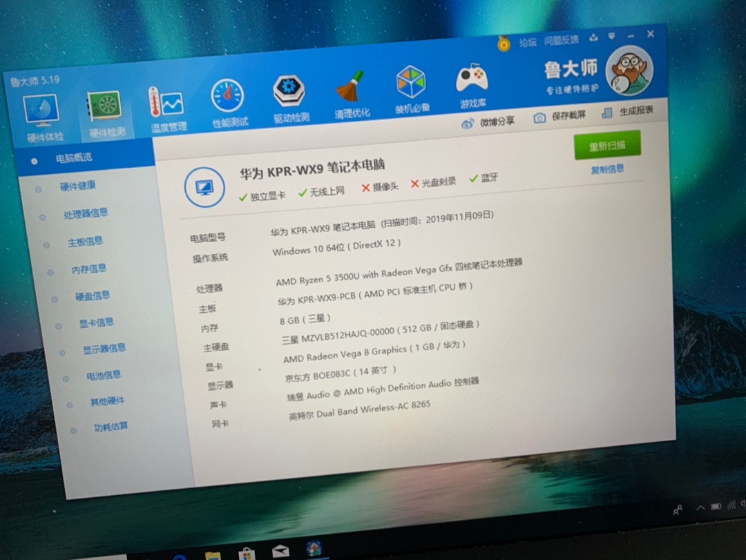This screenshot has height=560, width=746.
Task: Open 装机必备 software cube icon
Action: 412,90
